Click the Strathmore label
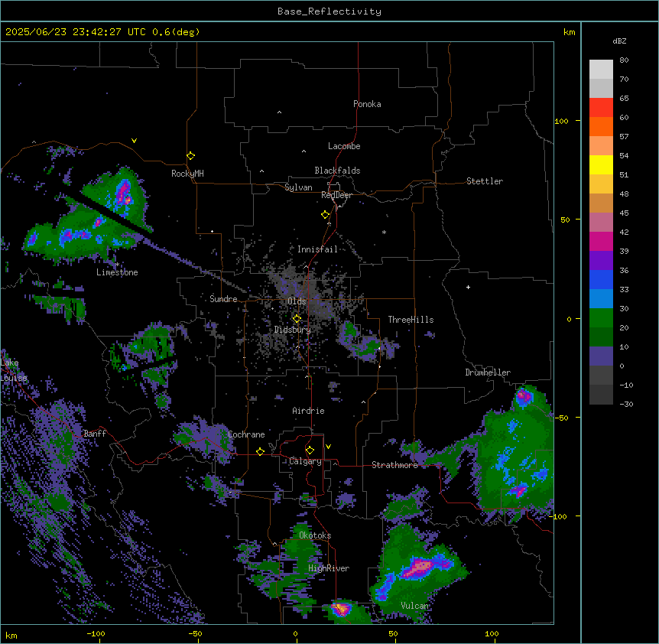 (x=394, y=465)
